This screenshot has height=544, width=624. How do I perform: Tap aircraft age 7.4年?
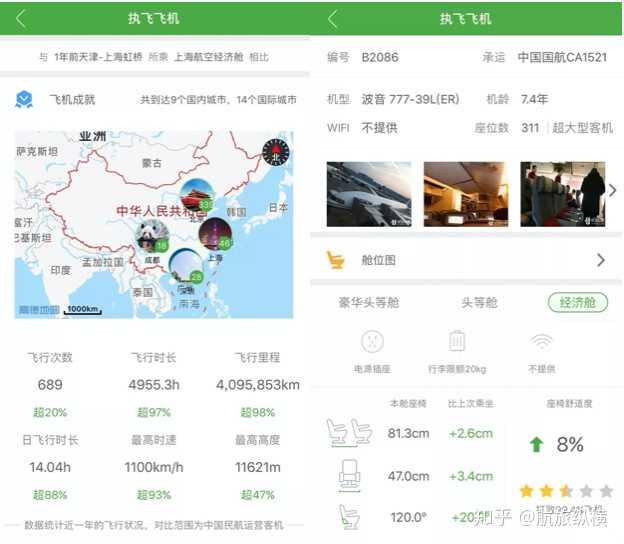pos(534,99)
